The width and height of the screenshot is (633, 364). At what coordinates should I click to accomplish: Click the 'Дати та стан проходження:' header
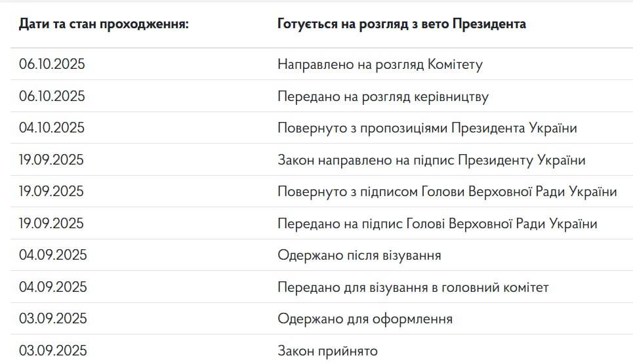pos(104,24)
